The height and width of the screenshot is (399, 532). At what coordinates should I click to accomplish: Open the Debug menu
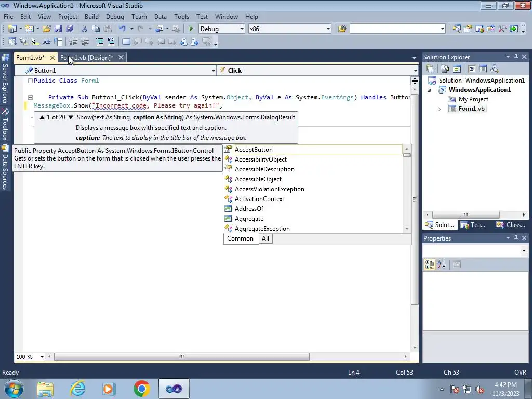tap(115, 16)
